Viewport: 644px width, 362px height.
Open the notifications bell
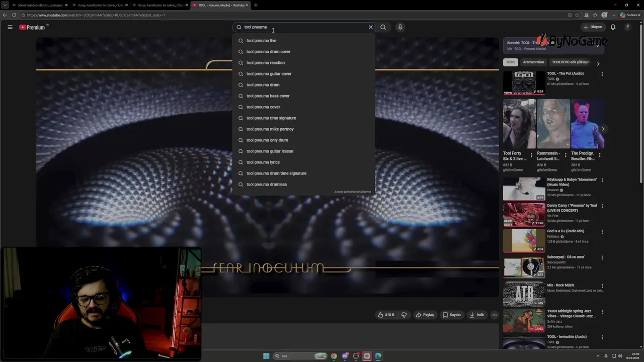(x=613, y=27)
